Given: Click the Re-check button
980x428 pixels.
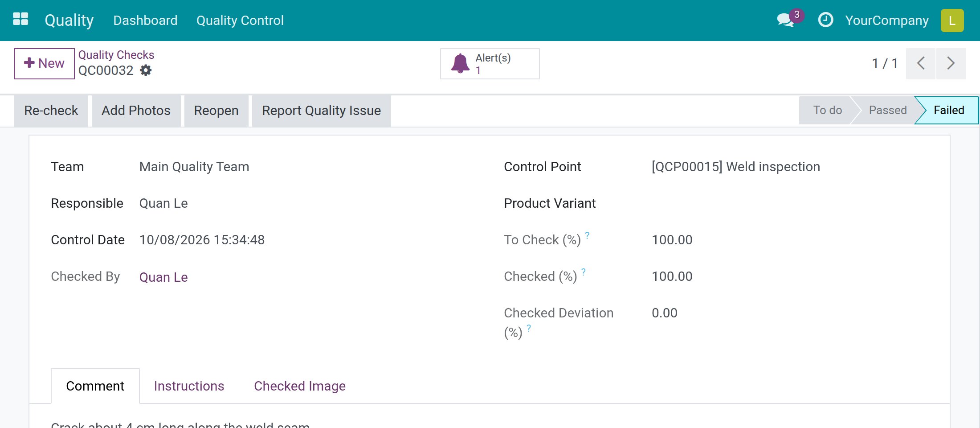Looking at the screenshot, I should coord(51,111).
